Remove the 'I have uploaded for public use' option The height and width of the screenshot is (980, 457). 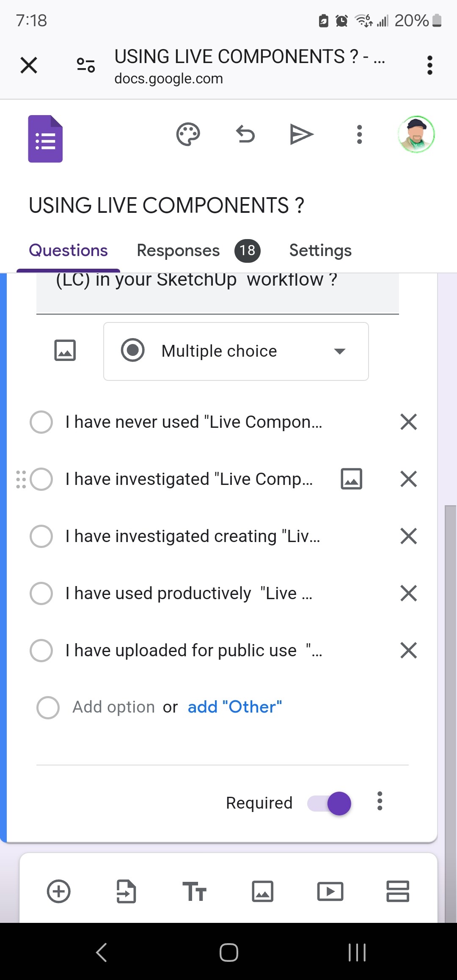point(408,650)
